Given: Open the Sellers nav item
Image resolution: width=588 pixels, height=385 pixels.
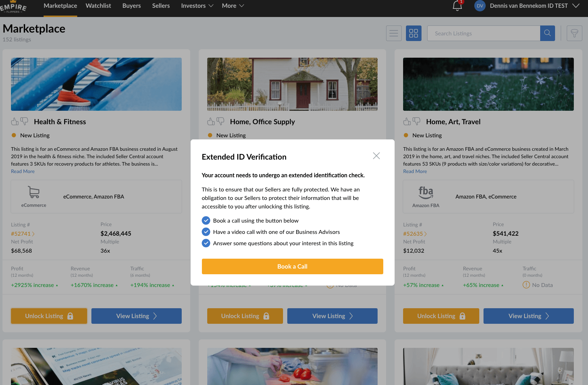Looking at the screenshot, I should click(x=161, y=6).
